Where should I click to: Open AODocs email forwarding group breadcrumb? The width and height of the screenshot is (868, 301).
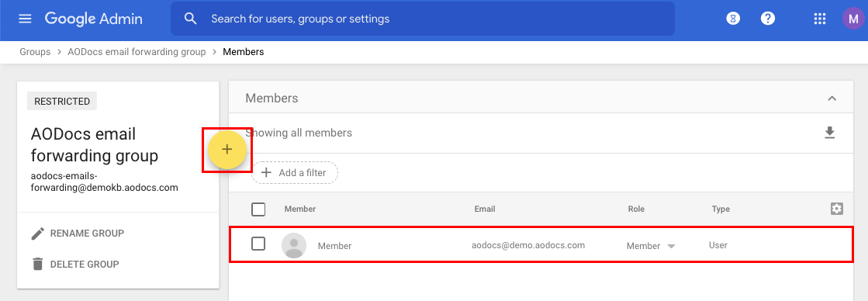[137, 52]
